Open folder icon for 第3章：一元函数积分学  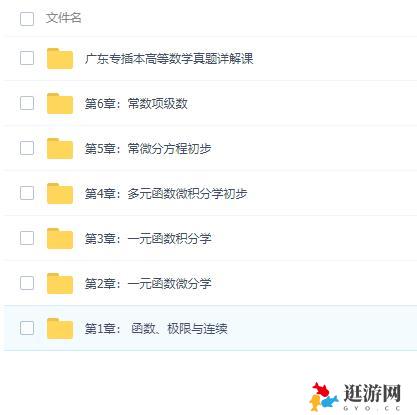(60, 238)
